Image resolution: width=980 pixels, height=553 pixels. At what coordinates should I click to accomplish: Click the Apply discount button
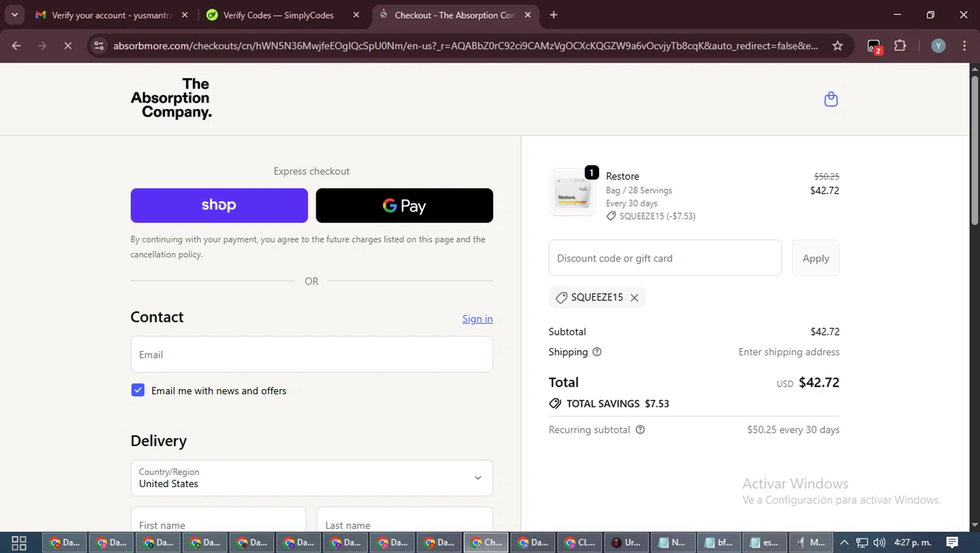pos(816,258)
